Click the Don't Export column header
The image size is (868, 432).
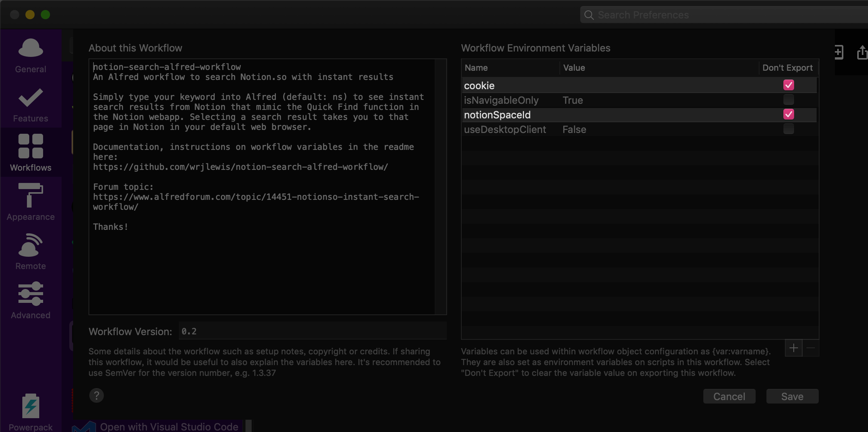[788, 68]
